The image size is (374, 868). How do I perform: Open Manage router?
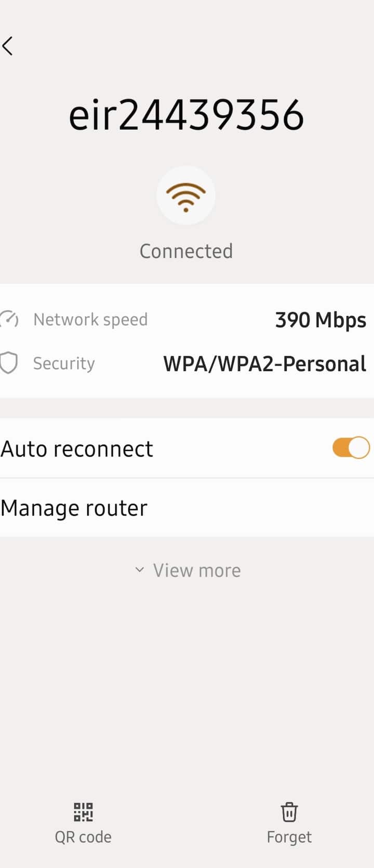(x=187, y=508)
